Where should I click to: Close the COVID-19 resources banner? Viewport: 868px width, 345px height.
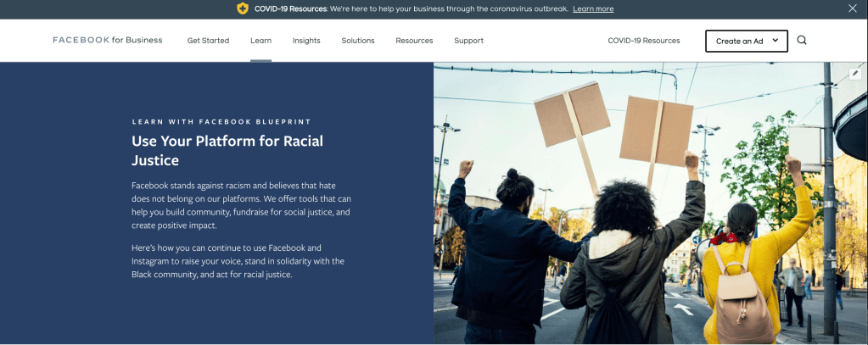[x=853, y=8]
